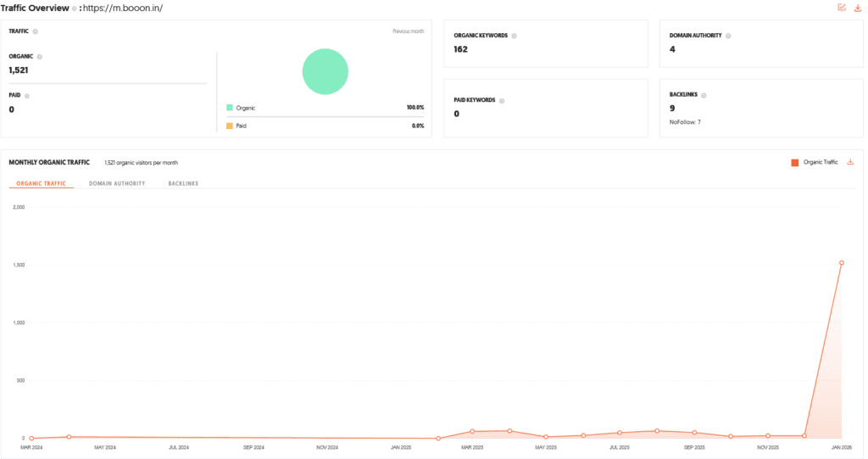Click the SEP 2025 chart data point
The height and width of the screenshot is (459, 868).
(x=694, y=433)
